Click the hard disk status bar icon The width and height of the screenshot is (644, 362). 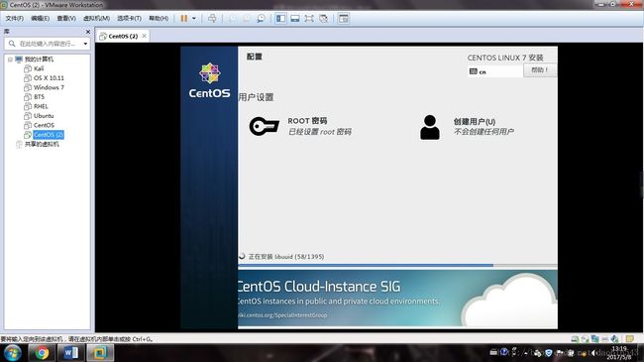(575, 339)
